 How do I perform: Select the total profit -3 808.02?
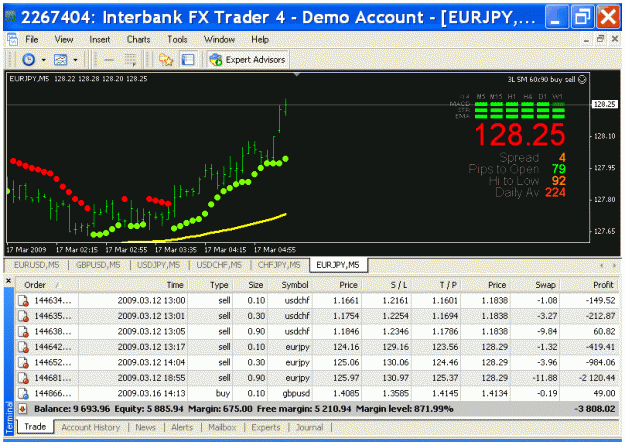pyautogui.click(x=594, y=409)
